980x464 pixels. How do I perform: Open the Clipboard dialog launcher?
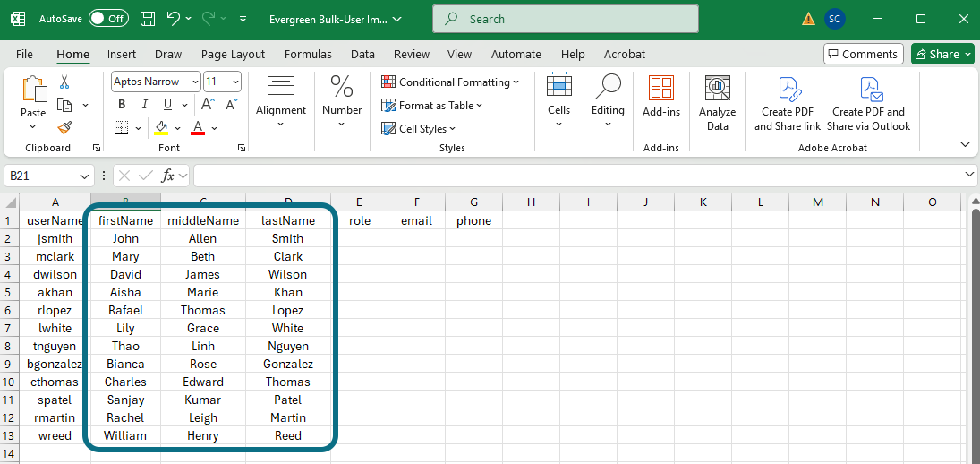click(x=97, y=148)
